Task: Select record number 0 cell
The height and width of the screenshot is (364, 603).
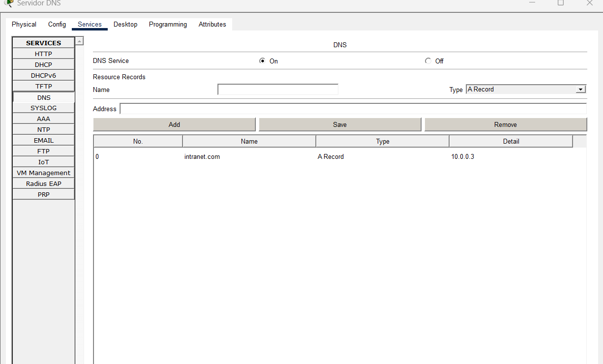Action: [x=97, y=156]
